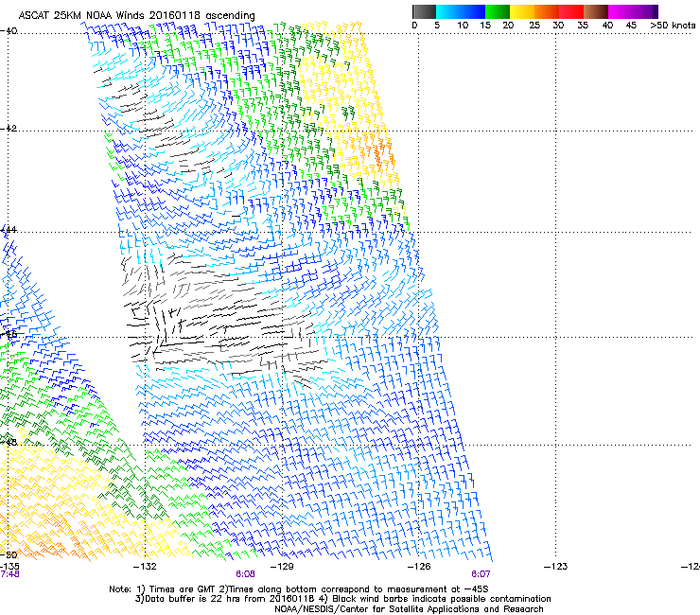This screenshot has height=615, width=700.
Task: Click the '35' label under the color bar
Action: [583, 25]
